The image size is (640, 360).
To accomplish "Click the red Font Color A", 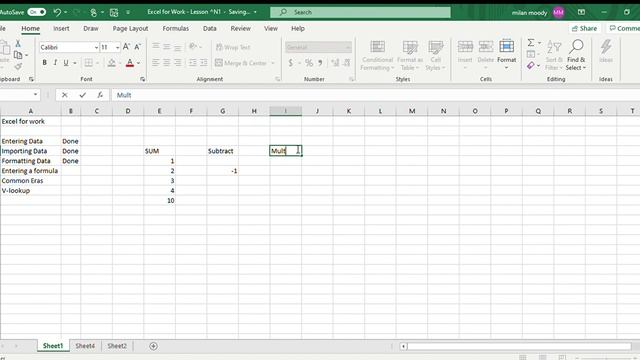I will click(x=130, y=63).
